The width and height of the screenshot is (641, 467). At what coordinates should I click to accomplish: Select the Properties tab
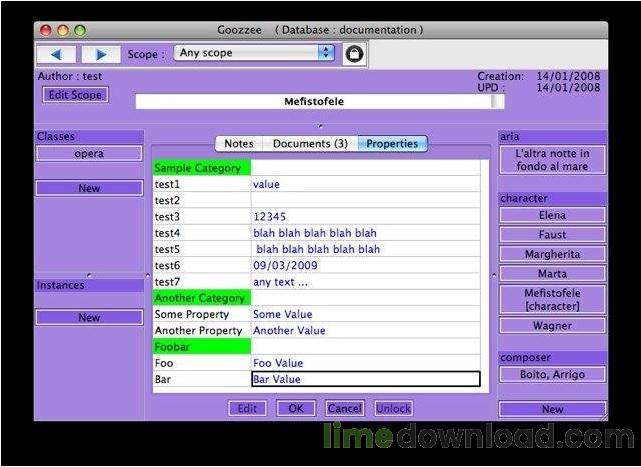[392, 144]
